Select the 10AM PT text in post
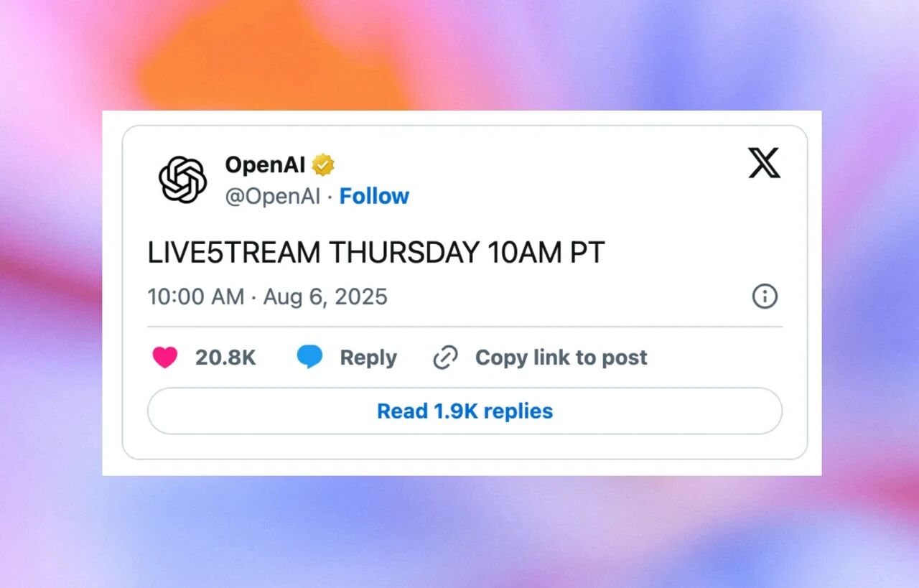Viewport: 919px width, 588px height. 546,253
